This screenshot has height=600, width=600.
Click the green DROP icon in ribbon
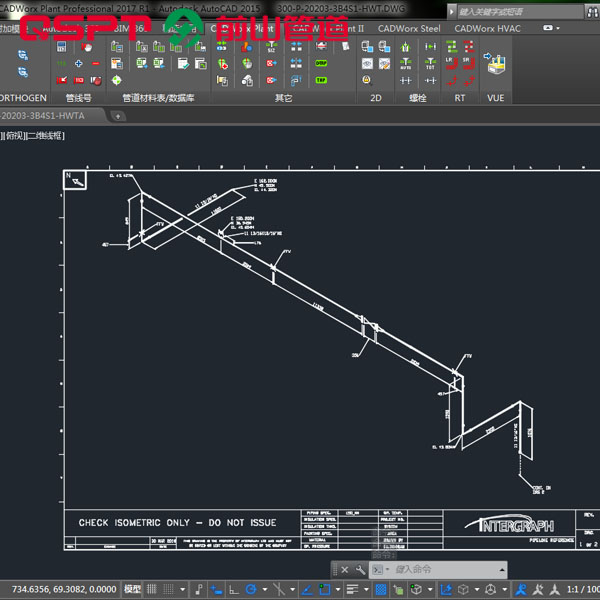321,62
